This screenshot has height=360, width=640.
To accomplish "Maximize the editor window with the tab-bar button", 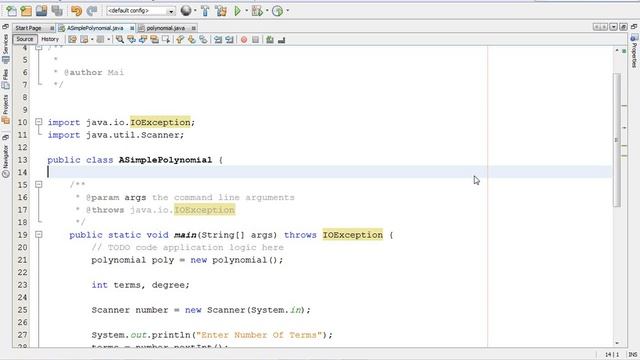I will 623,27.
